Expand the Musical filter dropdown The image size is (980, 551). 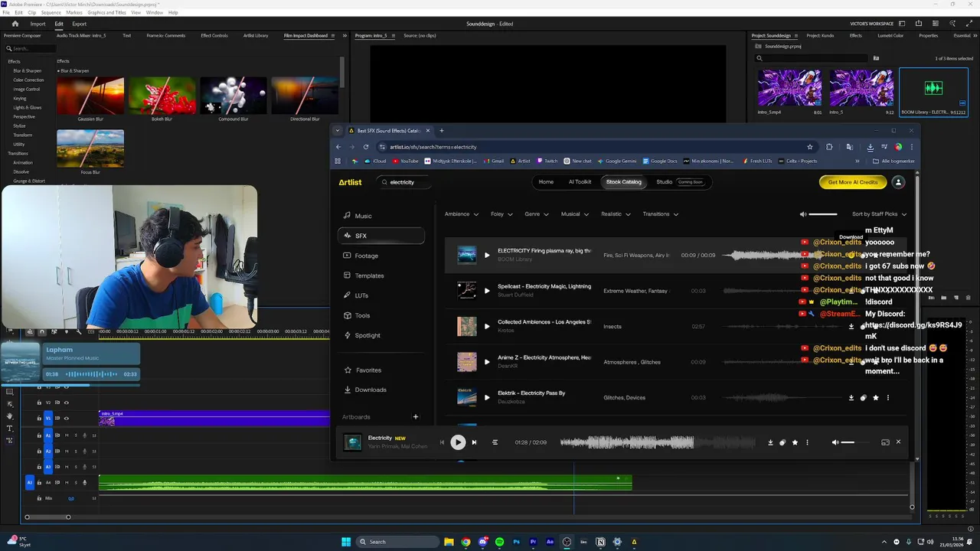pos(574,214)
